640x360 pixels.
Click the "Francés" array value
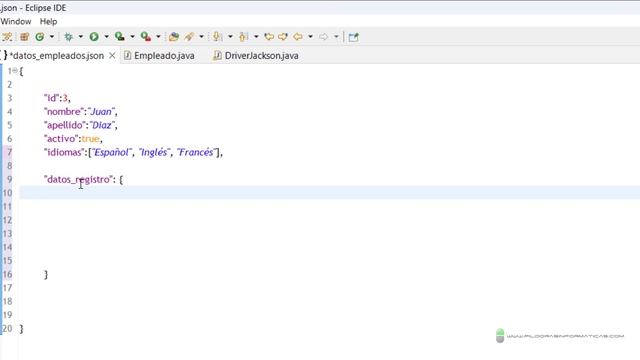pos(196,152)
